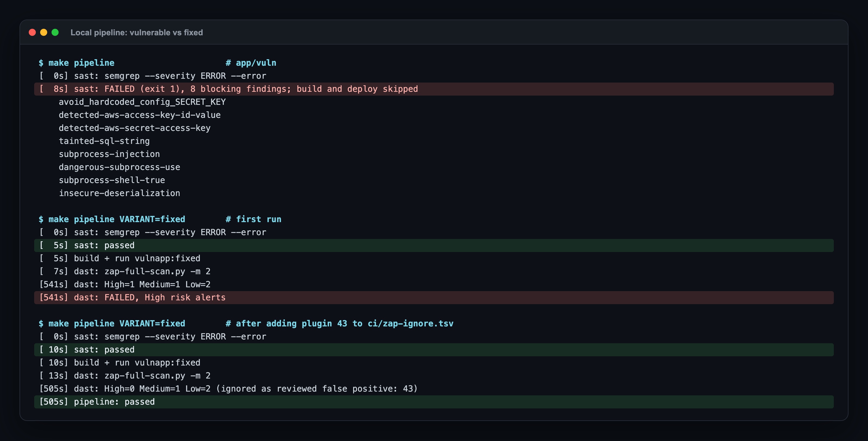The image size is (868, 441).
Task: Click the '# after adding plugin 43' comment
Action: click(339, 324)
